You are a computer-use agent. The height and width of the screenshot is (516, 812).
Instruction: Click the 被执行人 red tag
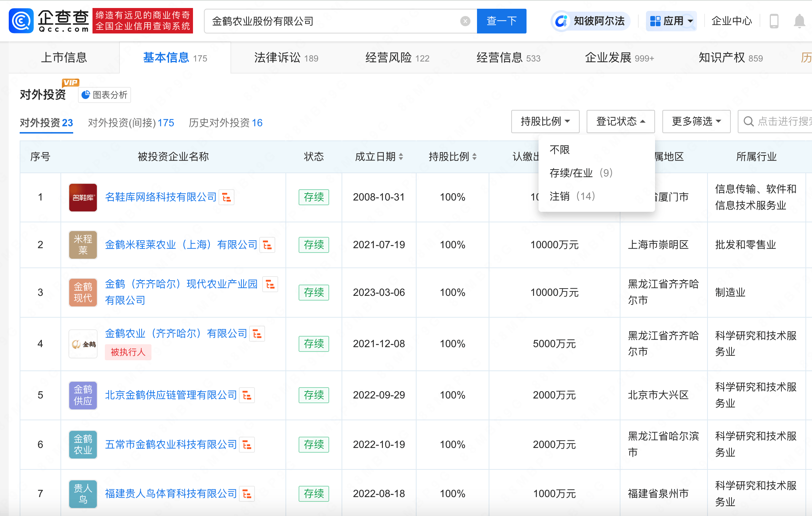click(x=128, y=352)
